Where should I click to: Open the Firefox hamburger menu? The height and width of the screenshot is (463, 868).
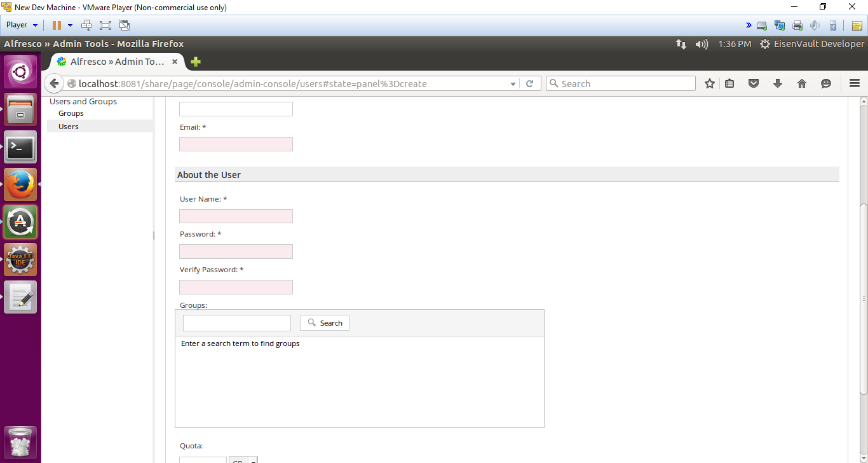click(x=855, y=83)
